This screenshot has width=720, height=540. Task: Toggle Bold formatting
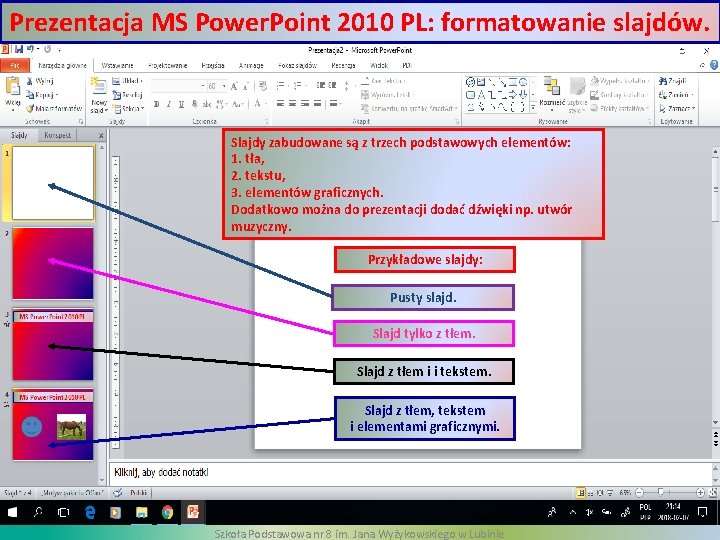(x=157, y=104)
